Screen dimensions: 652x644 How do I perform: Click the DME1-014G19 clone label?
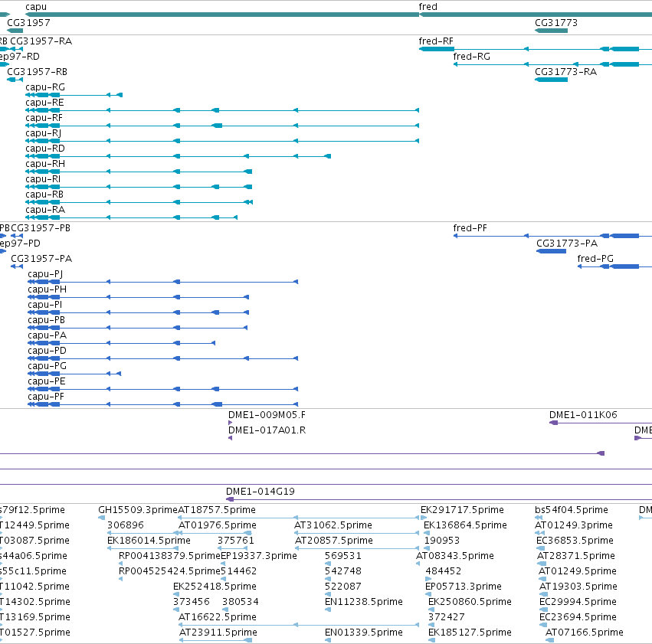click(260, 492)
